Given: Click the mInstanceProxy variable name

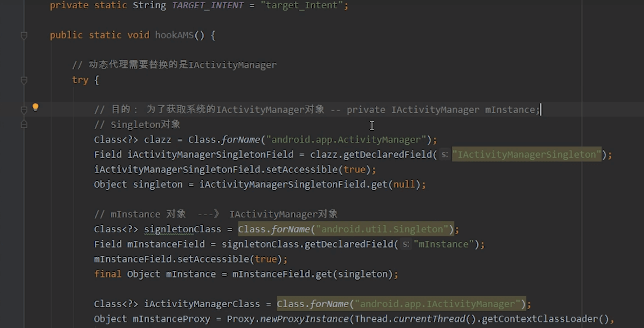Looking at the screenshot, I should click(171, 319).
